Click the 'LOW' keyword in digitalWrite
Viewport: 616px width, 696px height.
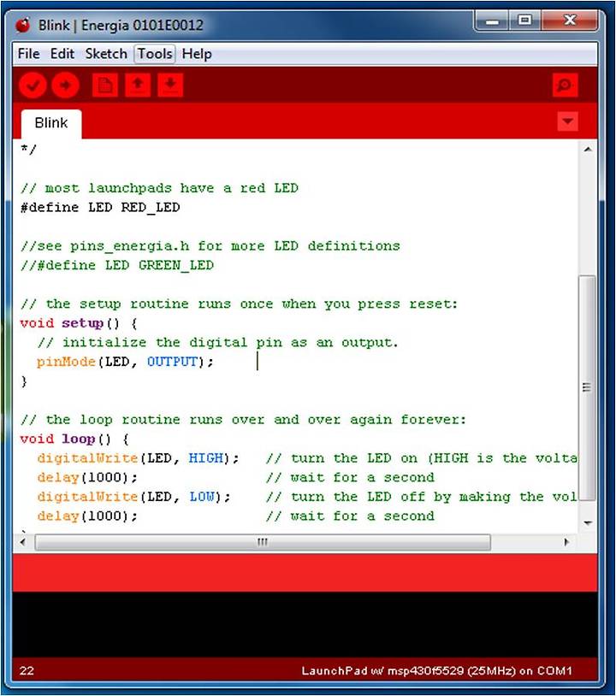pyautogui.click(x=202, y=497)
